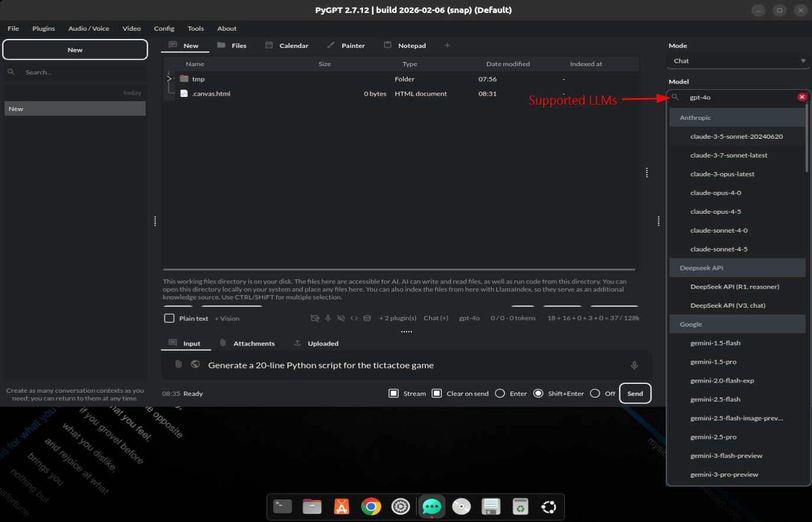Click the tmp folder icon
The height and width of the screenshot is (522, 812).
(184, 79)
